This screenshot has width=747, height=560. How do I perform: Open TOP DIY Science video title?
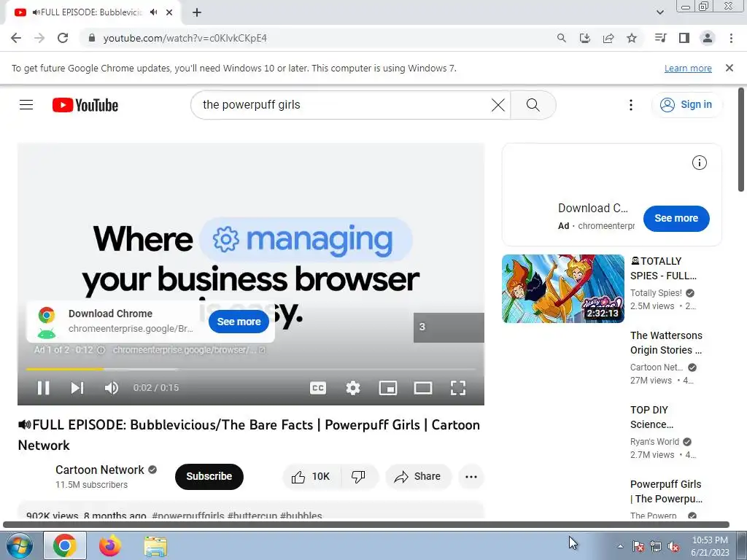point(651,417)
